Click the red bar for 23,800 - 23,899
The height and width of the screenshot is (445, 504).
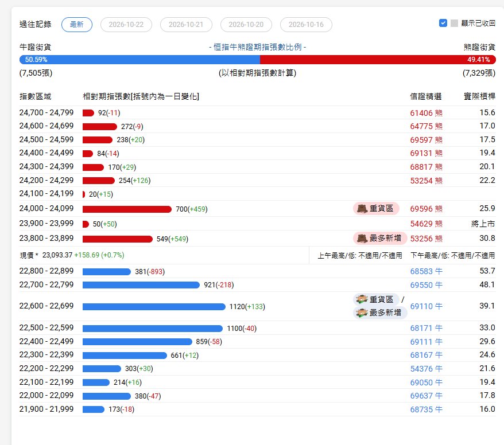coord(118,239)
